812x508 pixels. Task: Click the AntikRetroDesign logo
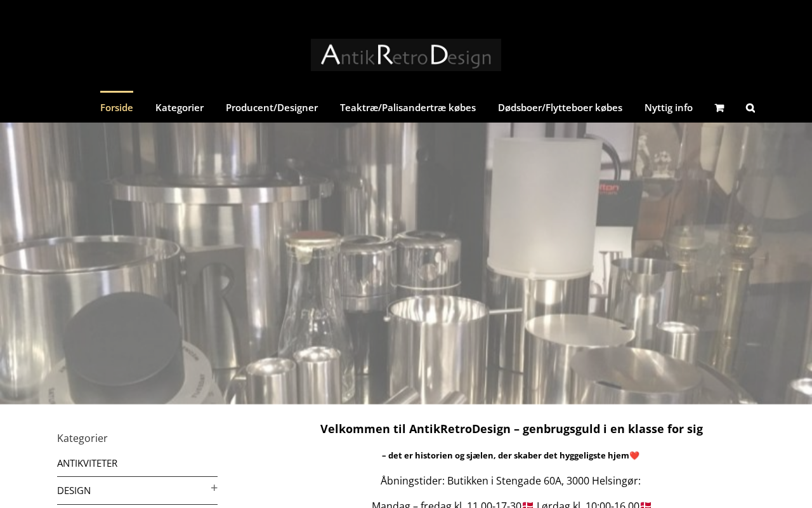click(x=406, y=55)
